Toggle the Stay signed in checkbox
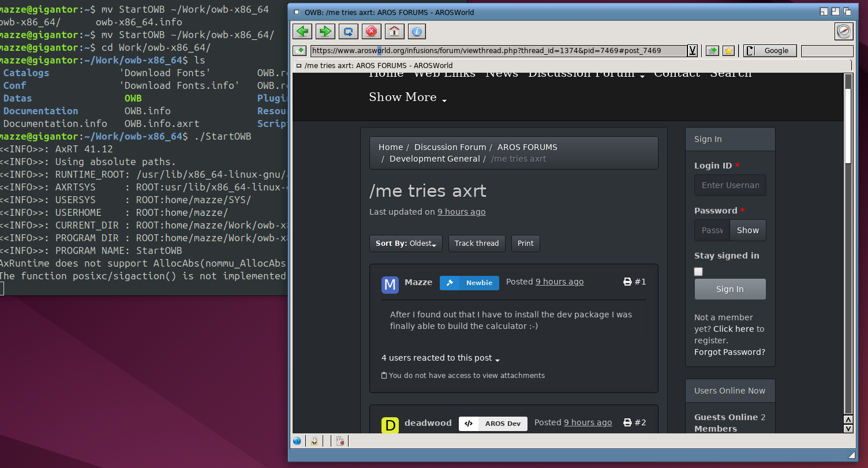 point(698,271)
